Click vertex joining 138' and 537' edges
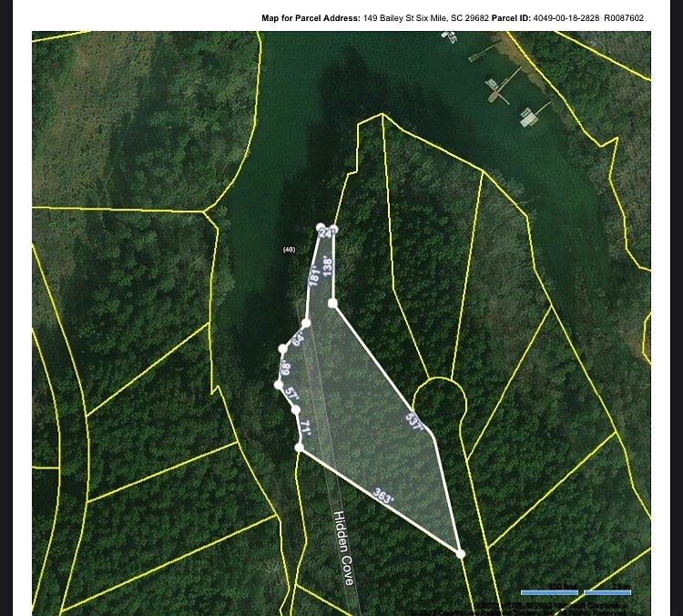683x616 pixels. [333, 303]
